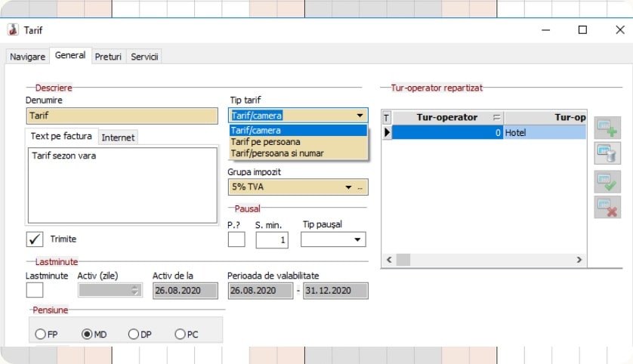Click the Activ de la date 26.08.2020
633x364 pixels.
[x=185, y=291]
